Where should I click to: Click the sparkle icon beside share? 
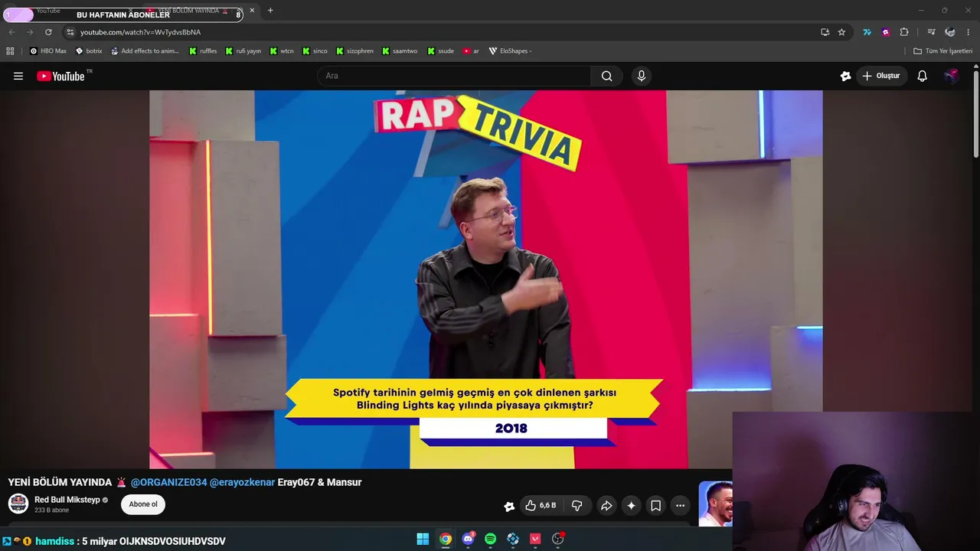pyautogui.click(x=631, y=506)
